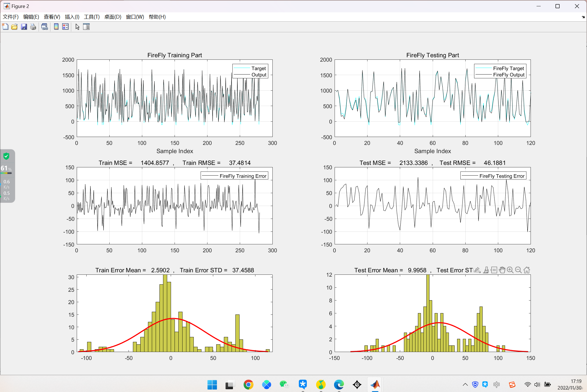
Task: Show hidden system tray icons chevron
Action: pyautogui.click(x=465, y=384)
